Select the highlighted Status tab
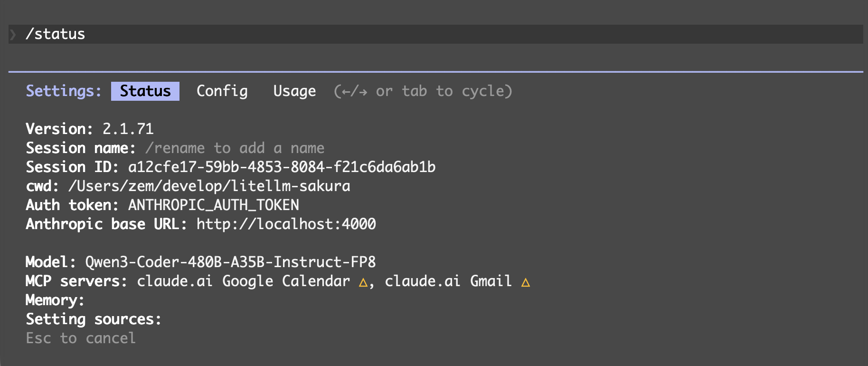This screenshot has width=868, height=366. click(145, 91)
